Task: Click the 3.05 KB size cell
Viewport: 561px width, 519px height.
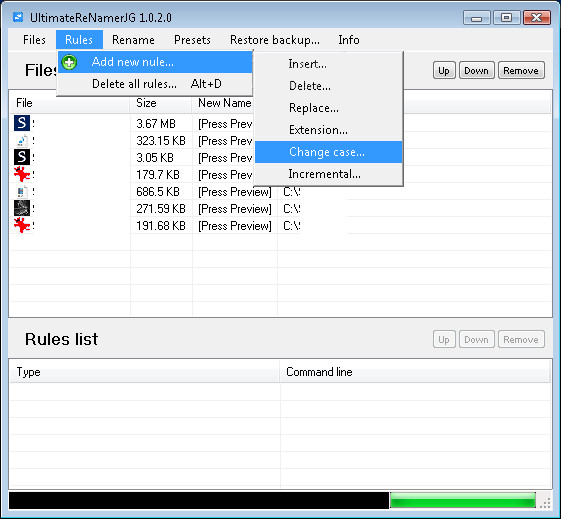Action: click(x=155, y=158)
